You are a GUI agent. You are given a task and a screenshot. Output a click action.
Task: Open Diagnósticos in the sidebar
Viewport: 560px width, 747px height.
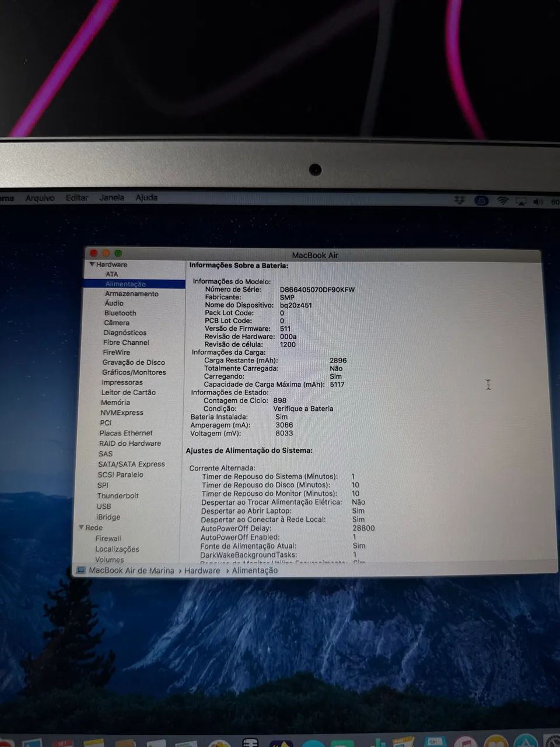[x=125, y=333]
